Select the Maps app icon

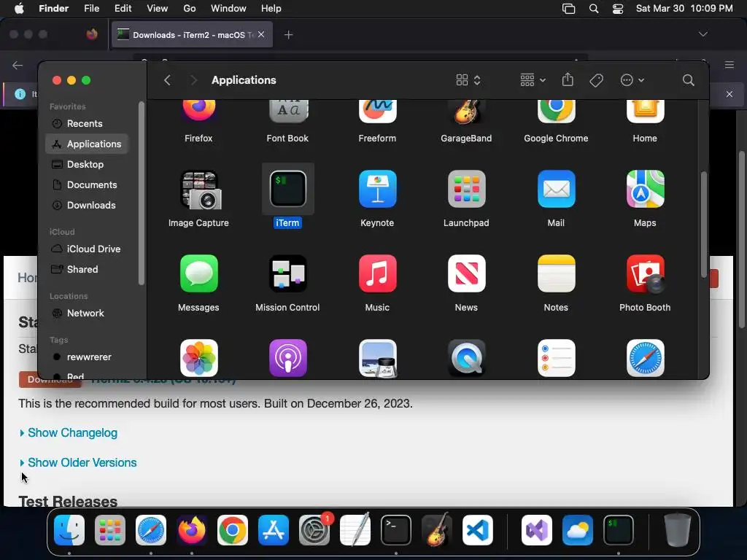click(x=645, y=189)
